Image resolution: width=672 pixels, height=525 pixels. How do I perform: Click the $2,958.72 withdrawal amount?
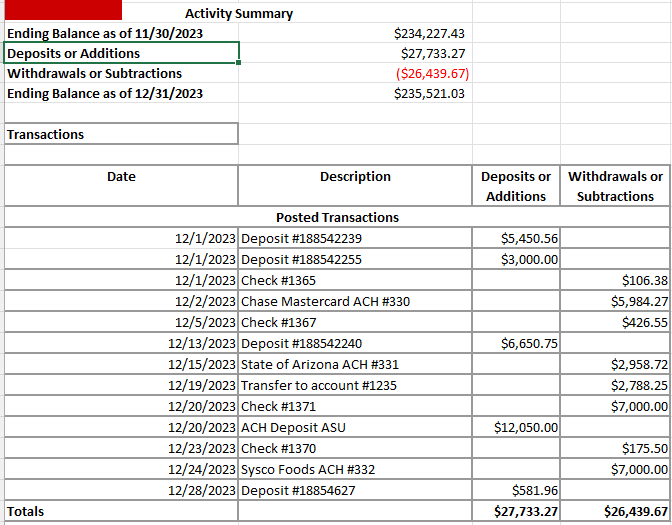click(x=615, y=364)
